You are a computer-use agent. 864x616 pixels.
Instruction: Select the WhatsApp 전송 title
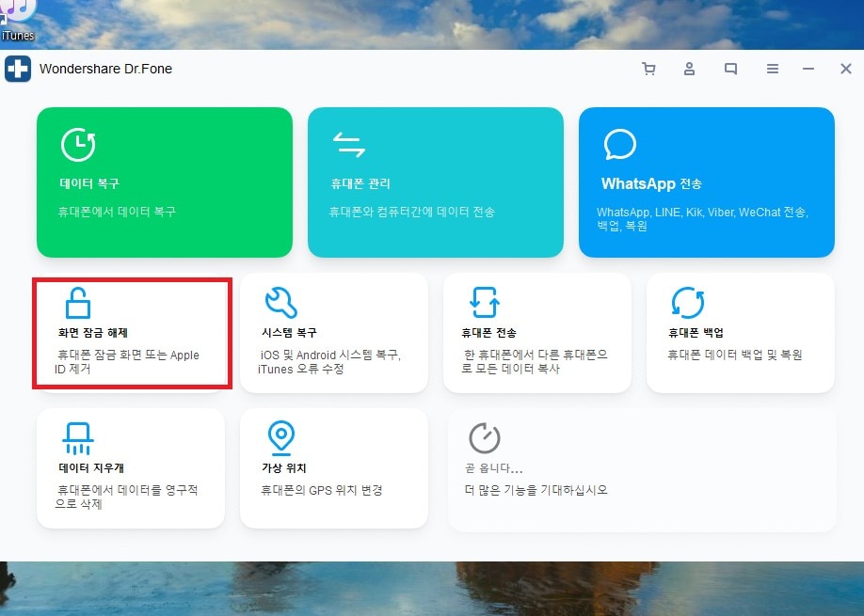pos(651,184)
